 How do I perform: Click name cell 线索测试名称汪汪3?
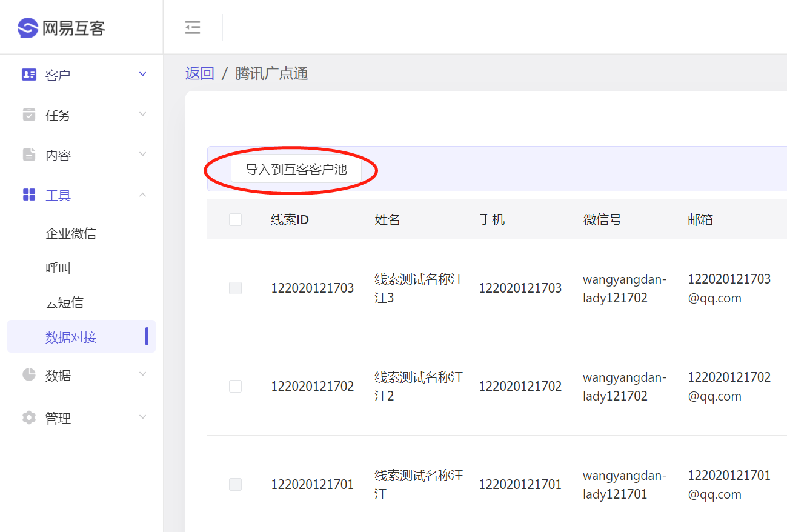(419, 288)
